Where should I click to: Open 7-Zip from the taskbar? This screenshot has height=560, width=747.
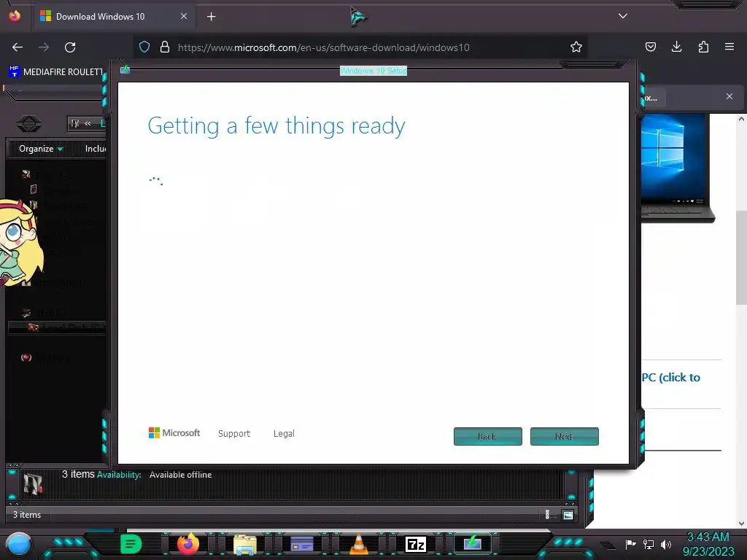point(415,544)
